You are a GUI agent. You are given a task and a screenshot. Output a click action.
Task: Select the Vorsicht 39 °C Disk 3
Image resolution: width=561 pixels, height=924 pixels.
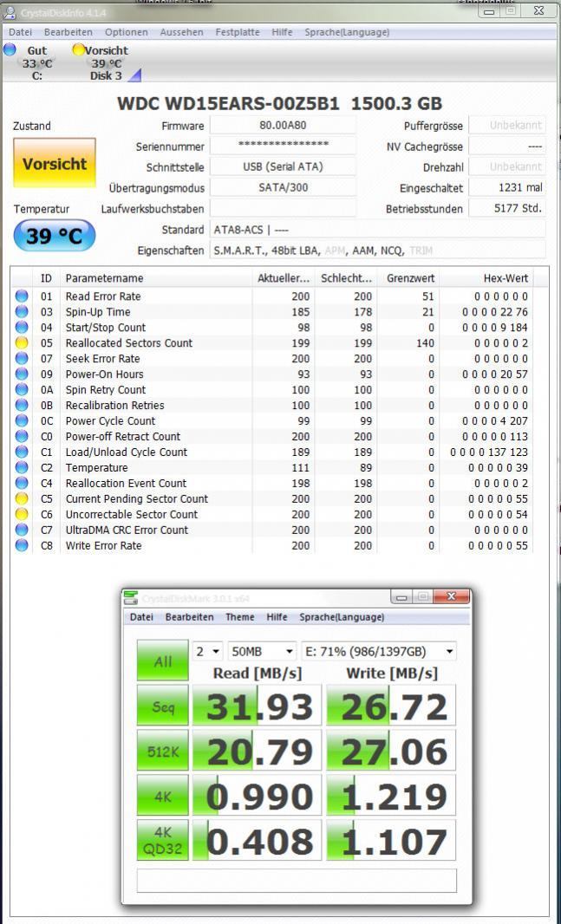[x=106, y=62]
